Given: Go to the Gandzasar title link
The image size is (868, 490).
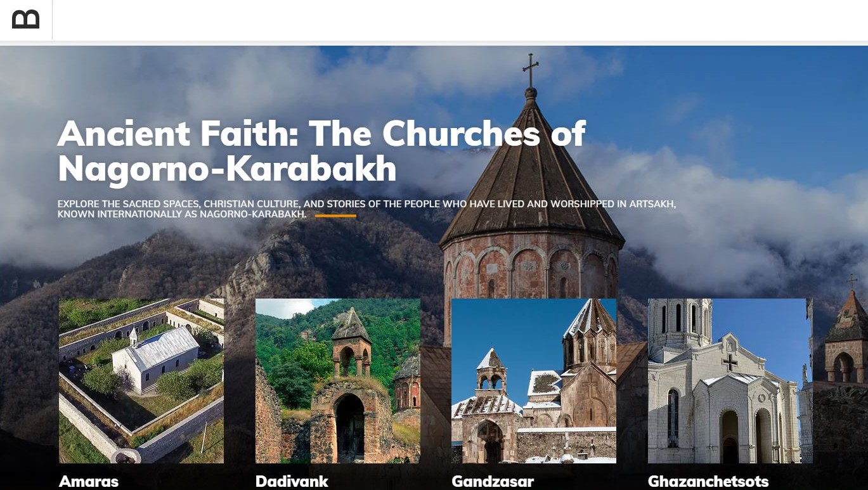Looking at the screenshot, I should [493, 482].
